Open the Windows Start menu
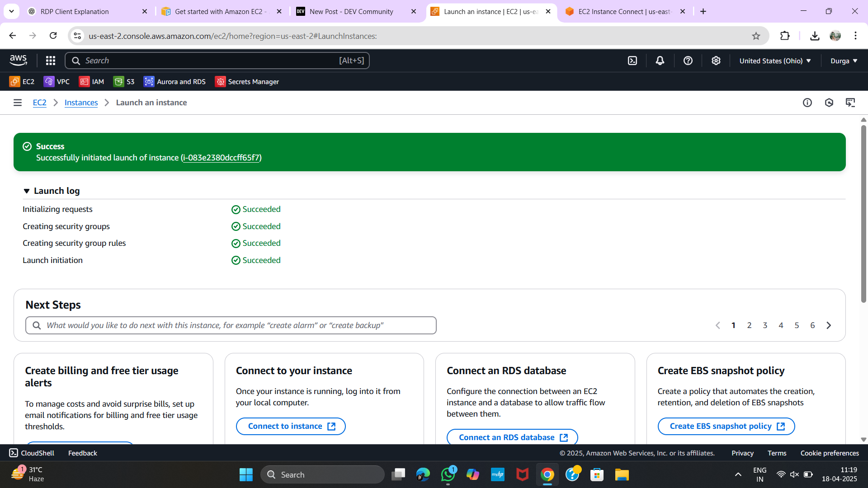 [x=246, y=474]
